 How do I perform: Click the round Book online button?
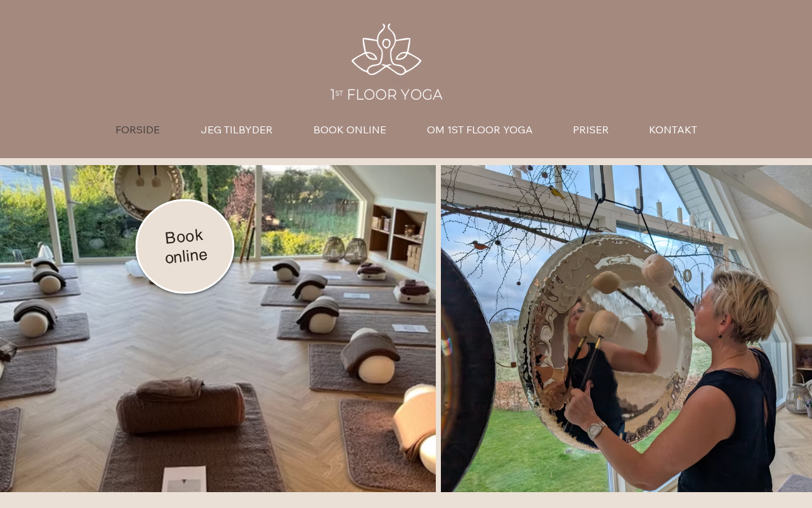pyautogui.click(x=185, y=246)
